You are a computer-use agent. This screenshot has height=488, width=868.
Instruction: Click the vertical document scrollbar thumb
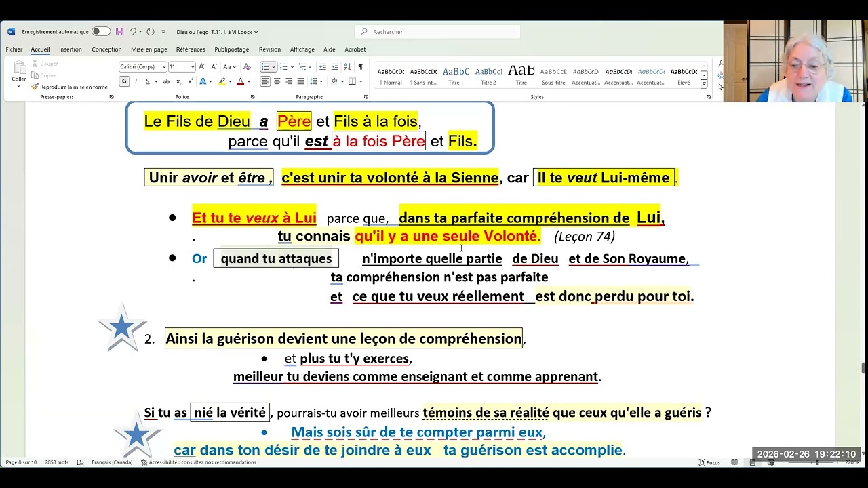point(863,369)
